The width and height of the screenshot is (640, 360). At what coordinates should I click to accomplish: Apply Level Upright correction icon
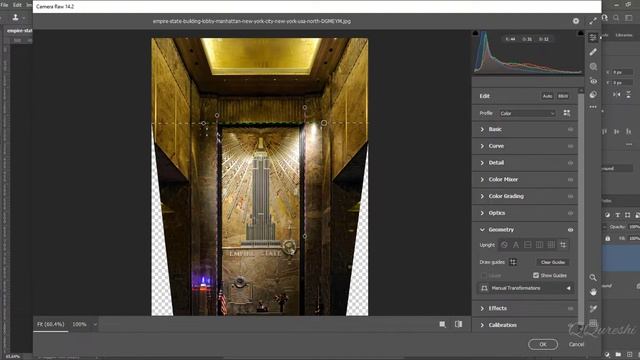[528, 245]
